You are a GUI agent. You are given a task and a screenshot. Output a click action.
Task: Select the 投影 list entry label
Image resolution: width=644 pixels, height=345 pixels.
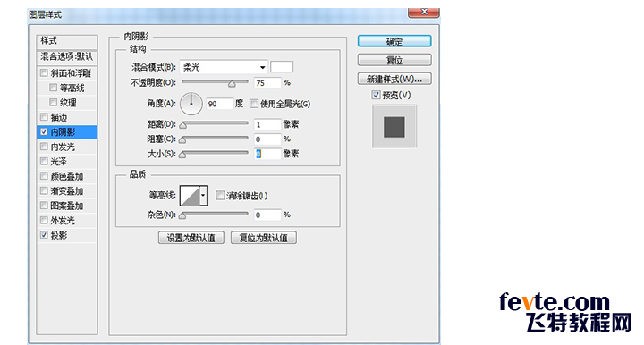coord(59,235)
